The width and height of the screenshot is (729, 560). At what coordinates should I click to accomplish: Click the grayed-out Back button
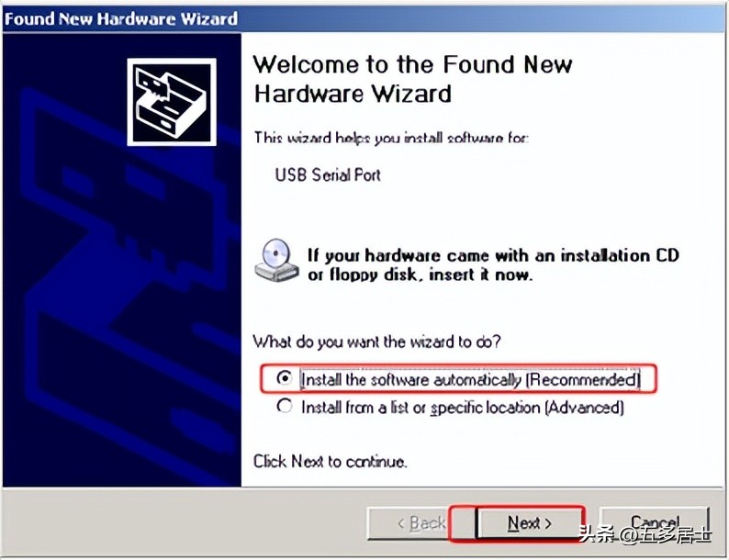coord(421,523)
